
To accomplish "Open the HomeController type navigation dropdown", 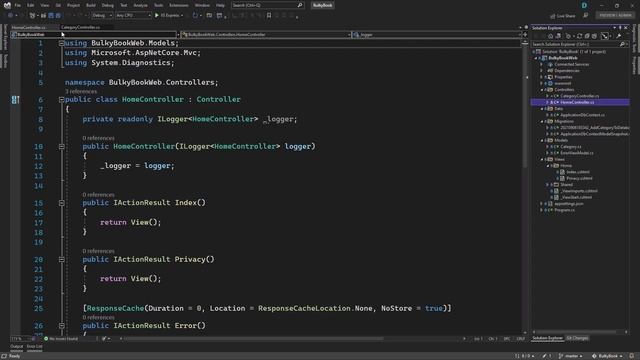I will click(266, 35).
